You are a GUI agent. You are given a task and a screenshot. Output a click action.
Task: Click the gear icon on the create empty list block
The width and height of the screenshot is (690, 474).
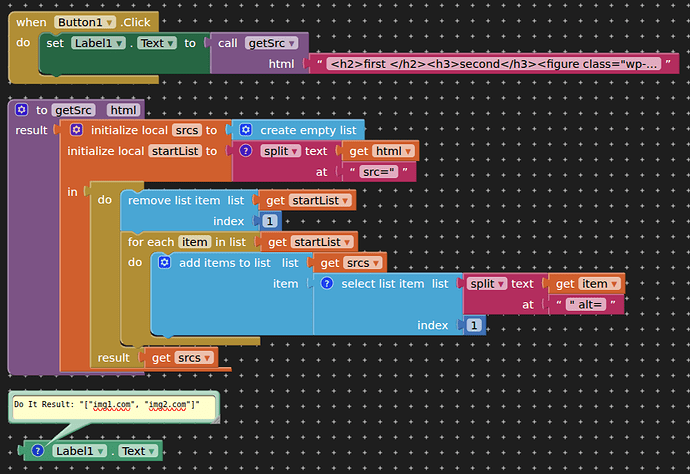244,130
